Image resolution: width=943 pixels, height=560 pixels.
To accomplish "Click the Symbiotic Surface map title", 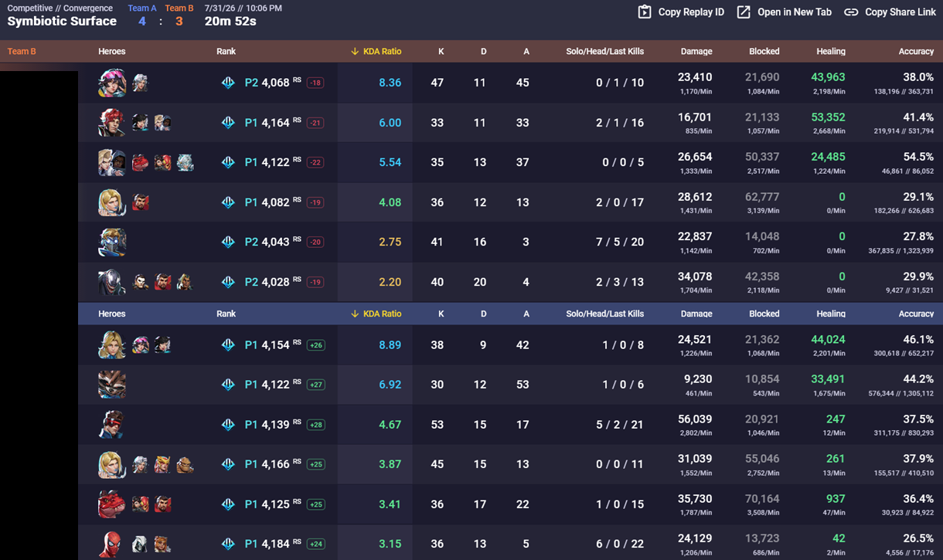I will (x=62, y=22).
